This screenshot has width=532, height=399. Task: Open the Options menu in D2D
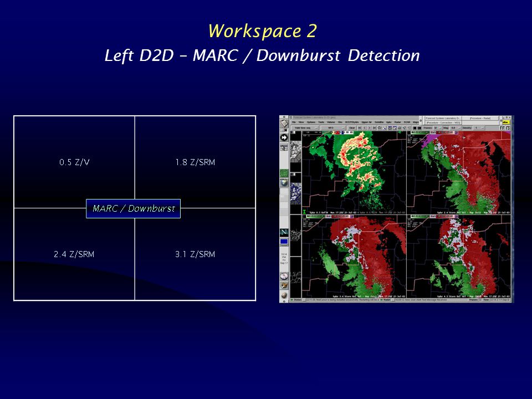(311, 122)
